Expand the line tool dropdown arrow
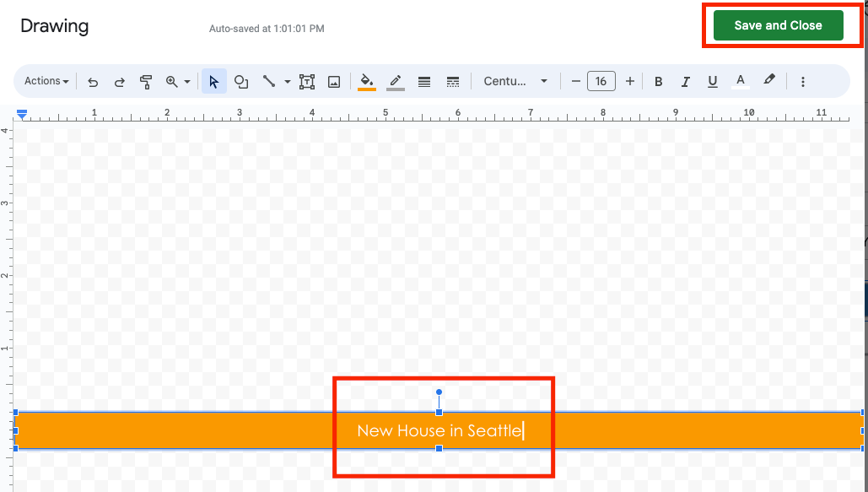 pyautogui.click(x=287, y=82)
